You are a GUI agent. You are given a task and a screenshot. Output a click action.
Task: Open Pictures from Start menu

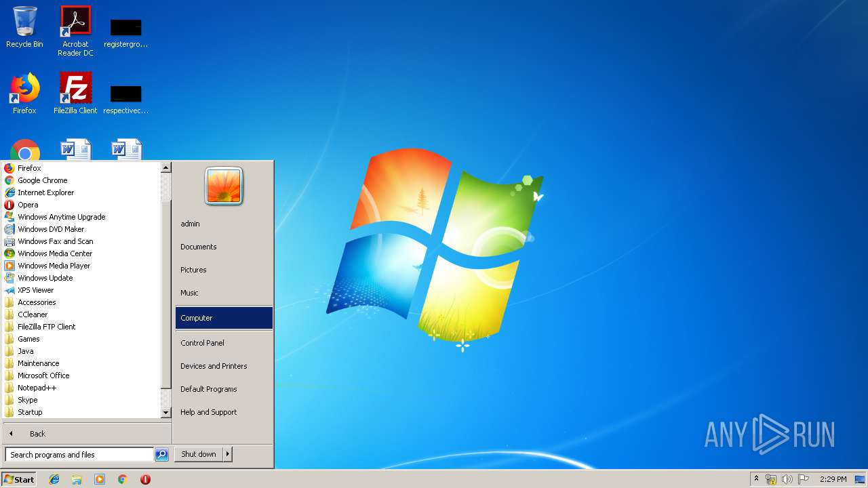[224, 270]
